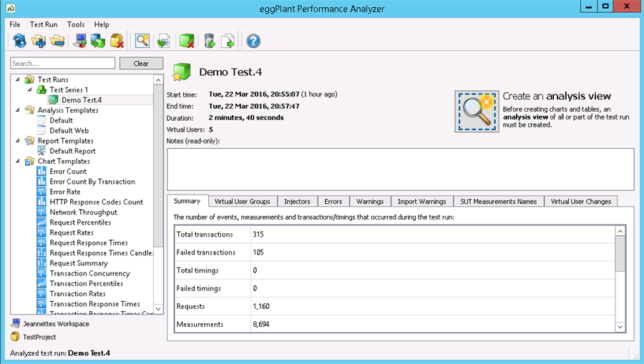Click the summary table scroll down arrow
The height and width of the screenshot is (364, 644).
coord(620,326)
